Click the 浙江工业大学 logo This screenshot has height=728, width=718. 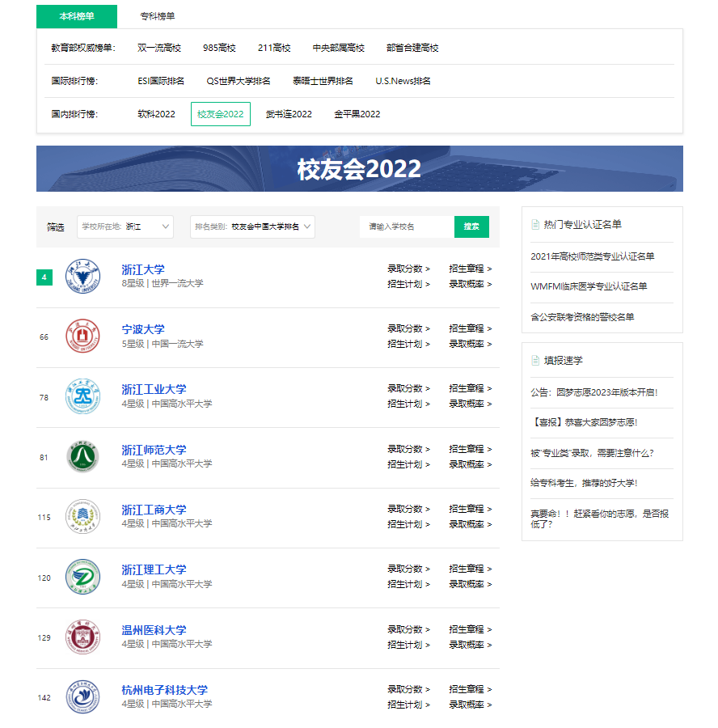tap(82, 396)
